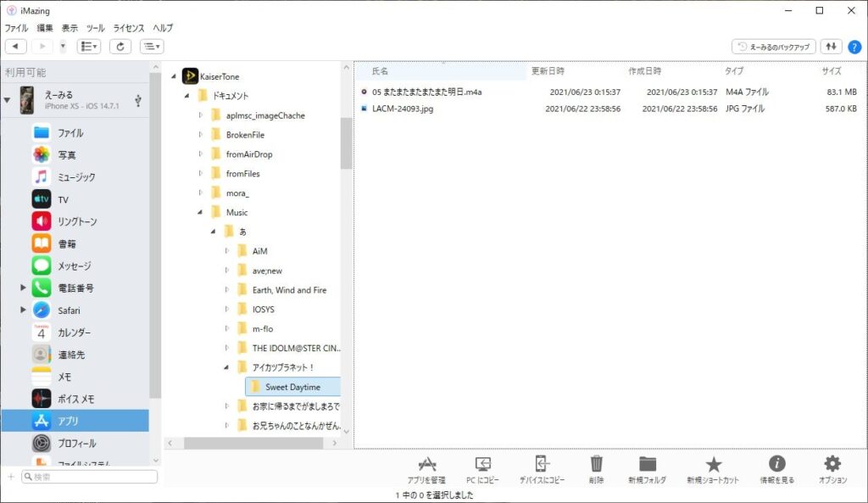Screen dimensions: 868x503
Task: Open 情報を見る info icon
Action: click(776, 464)
